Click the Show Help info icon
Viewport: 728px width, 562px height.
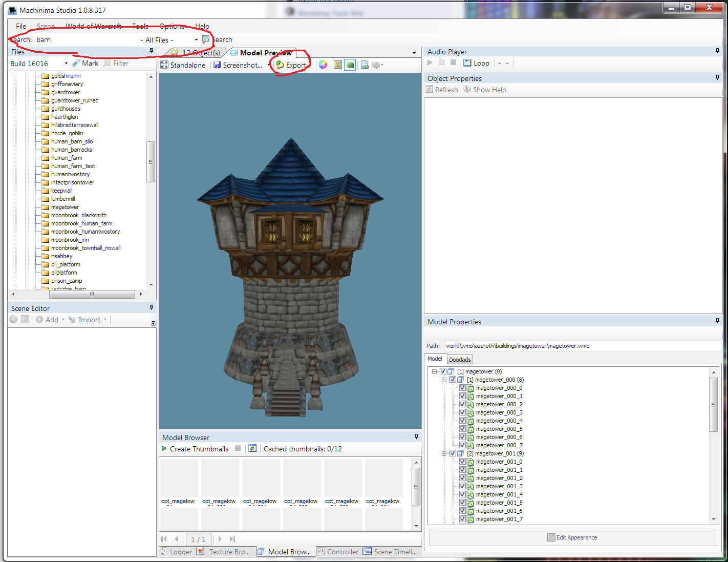coord(467,89)
